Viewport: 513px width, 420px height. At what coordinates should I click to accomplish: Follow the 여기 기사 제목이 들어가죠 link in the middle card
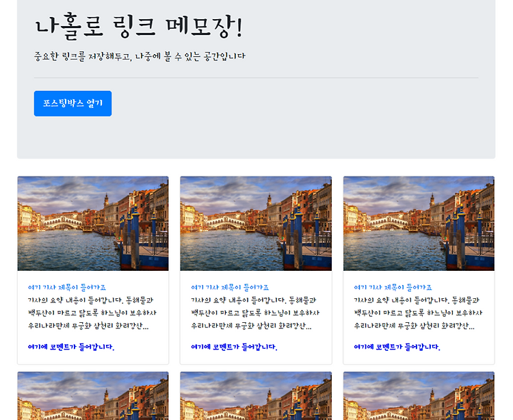click(x=230, y=287)
